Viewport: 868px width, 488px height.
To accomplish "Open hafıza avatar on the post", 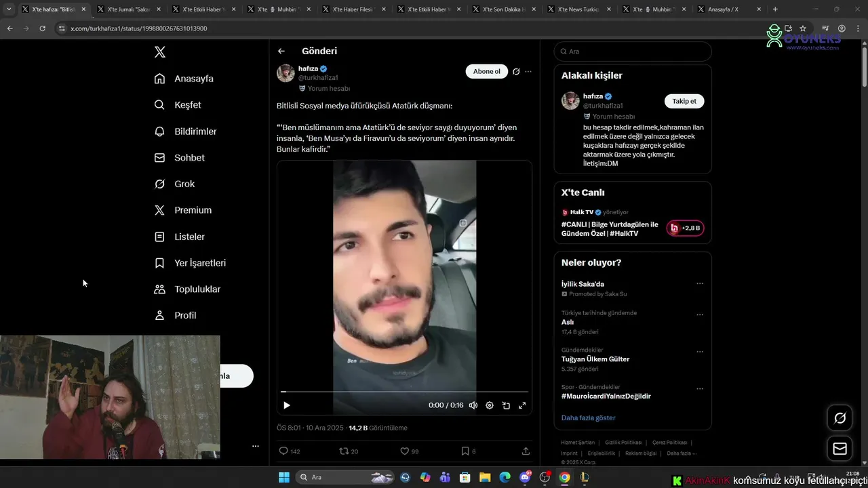I will coord(285,73).
